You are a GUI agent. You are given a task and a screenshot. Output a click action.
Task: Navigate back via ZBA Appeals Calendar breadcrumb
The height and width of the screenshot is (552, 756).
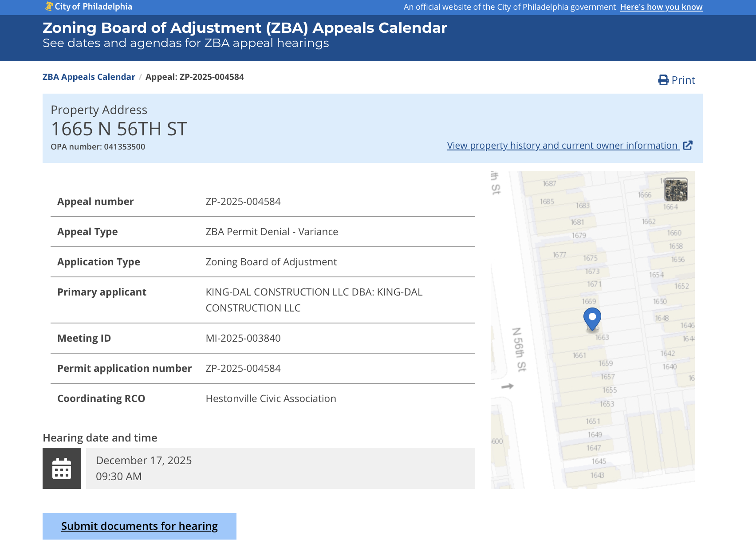coord(89,77)
